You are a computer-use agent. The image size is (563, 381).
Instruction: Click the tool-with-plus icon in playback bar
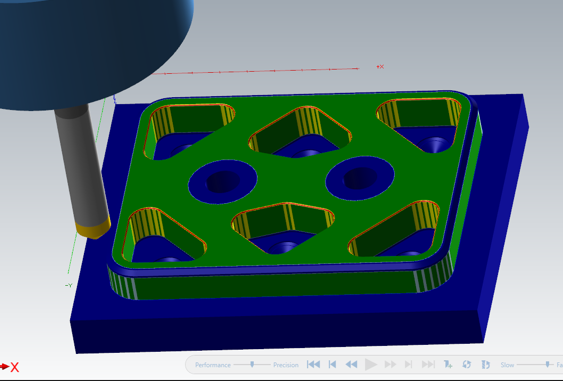447,364
